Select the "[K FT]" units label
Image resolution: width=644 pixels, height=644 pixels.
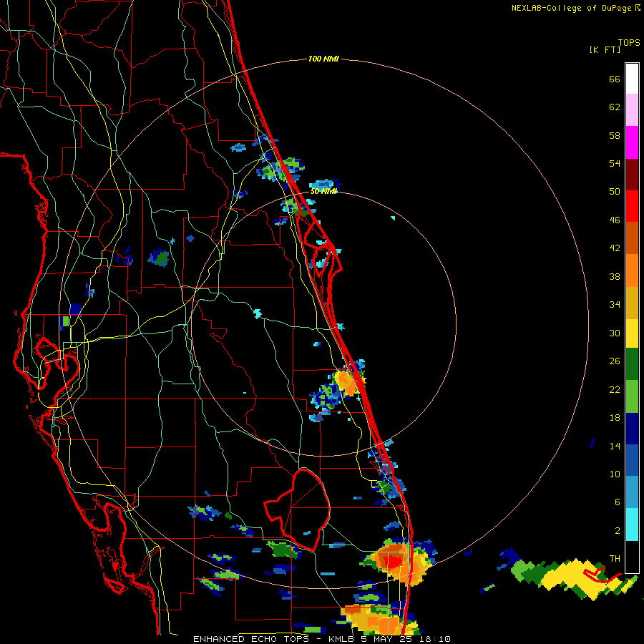(x=605, y=49)
